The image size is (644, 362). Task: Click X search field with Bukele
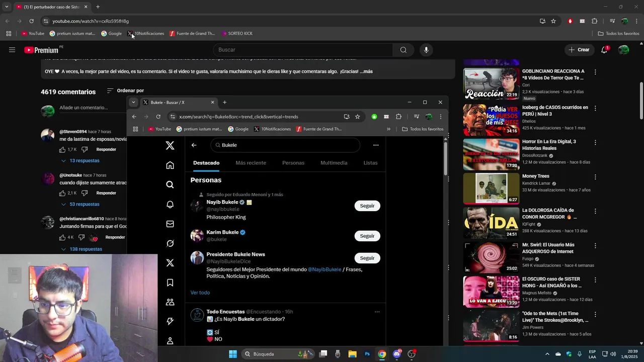[285, 145]
